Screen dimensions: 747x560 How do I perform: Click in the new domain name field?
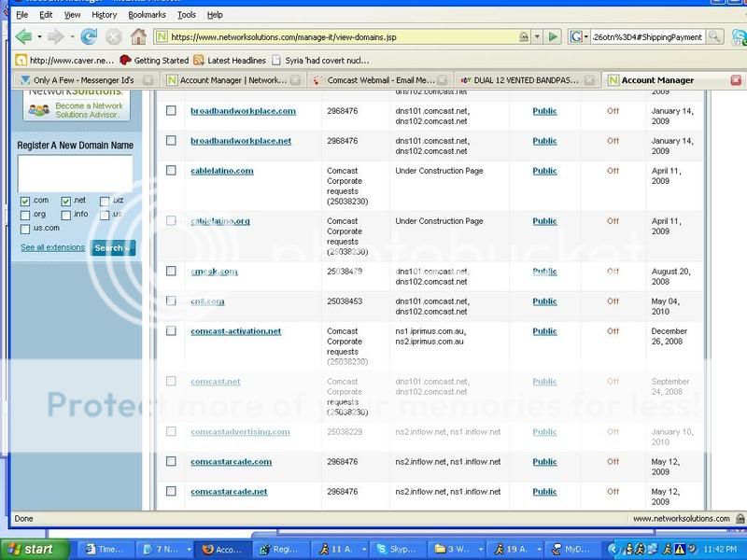(75, 174)
